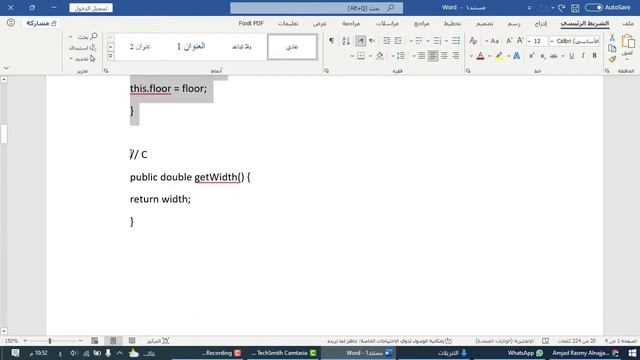Viewport: 640px width, 360px height.
Task: Toggle Bold formatting
Action: 594,56
